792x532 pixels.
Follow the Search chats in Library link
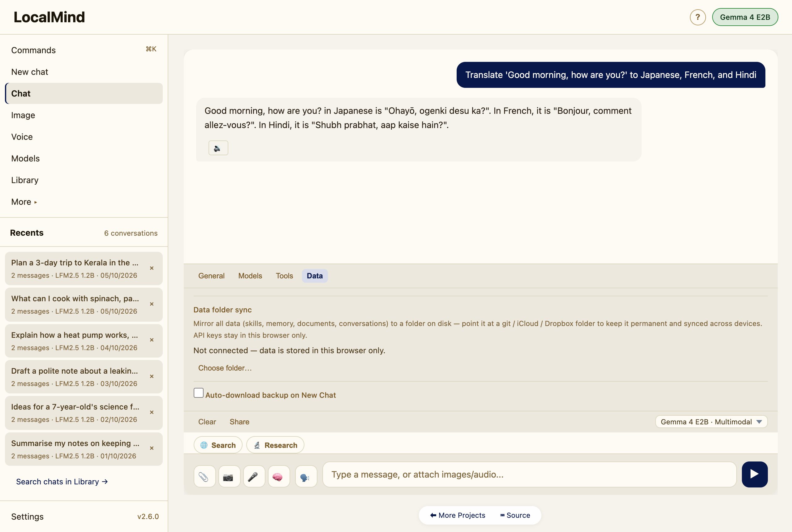(x=62, y=482)
